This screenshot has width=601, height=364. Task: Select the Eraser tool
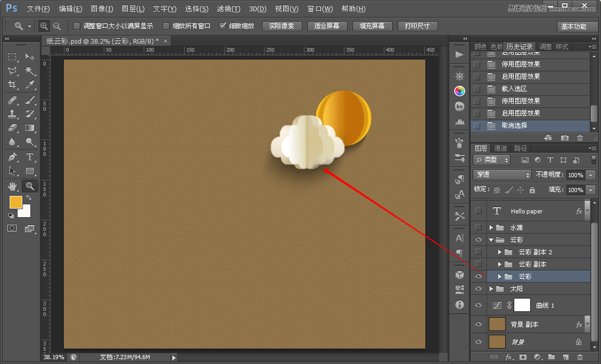tap(12, 128)
